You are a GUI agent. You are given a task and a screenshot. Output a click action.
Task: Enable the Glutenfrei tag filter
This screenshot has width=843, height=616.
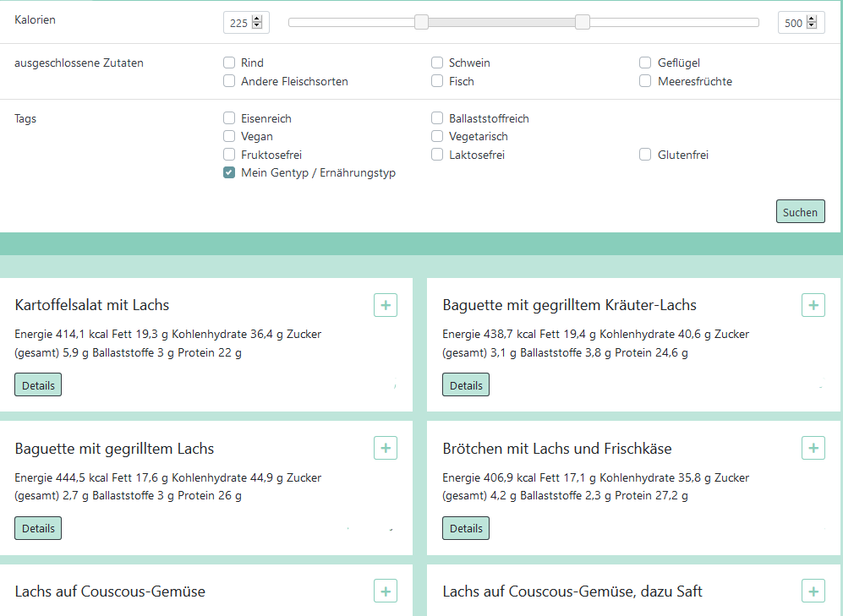[x=645, y=155]
